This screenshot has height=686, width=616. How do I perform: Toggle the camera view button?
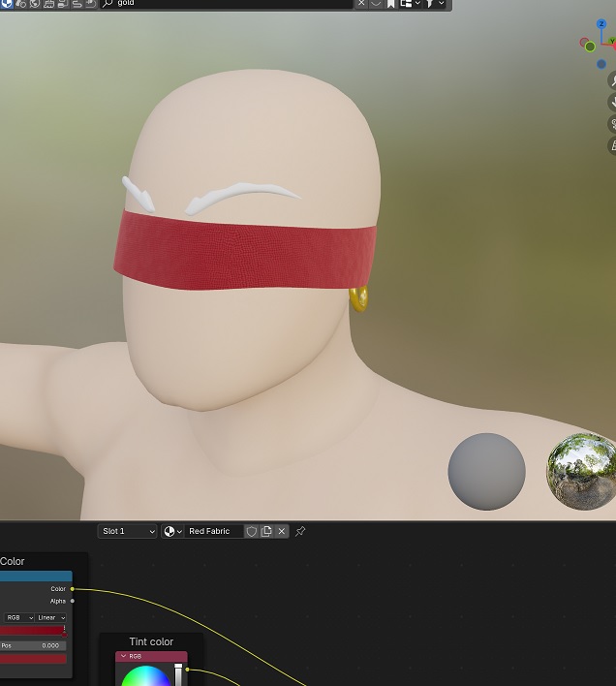pyautogui.click(x=612, y=124)
